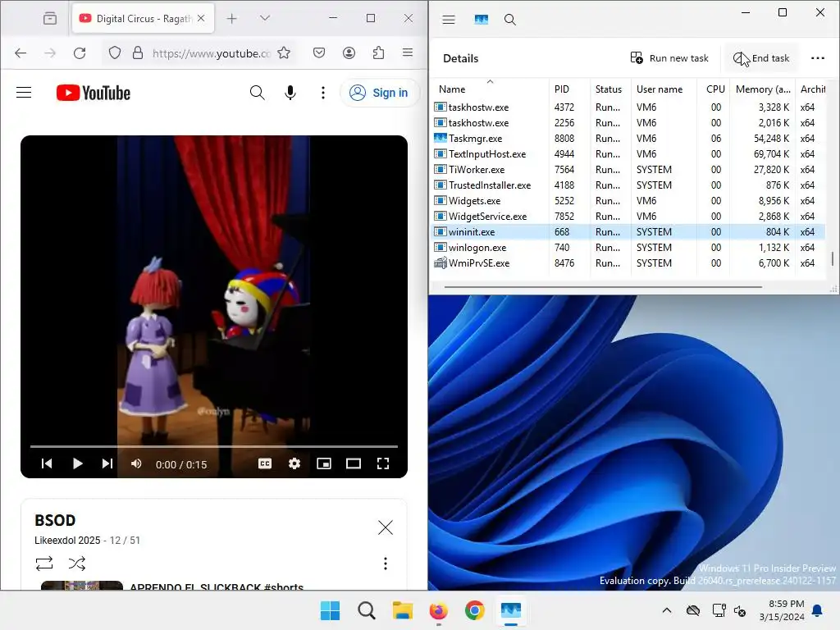840x630 pixels.
Task: Open Firefox account icon
Action: [349, 52]
